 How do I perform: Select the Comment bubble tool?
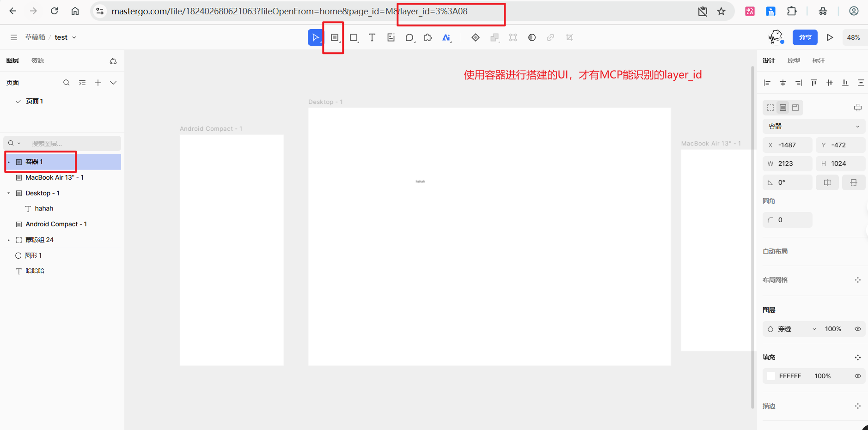[410, 37]
